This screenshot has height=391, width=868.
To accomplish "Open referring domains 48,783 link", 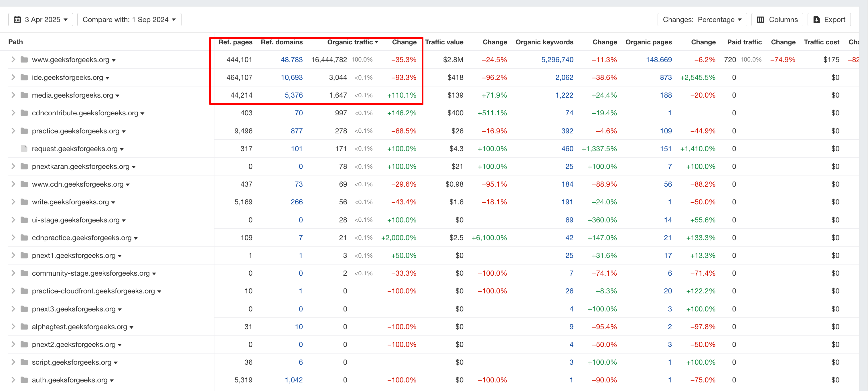I will coord(291,60).
